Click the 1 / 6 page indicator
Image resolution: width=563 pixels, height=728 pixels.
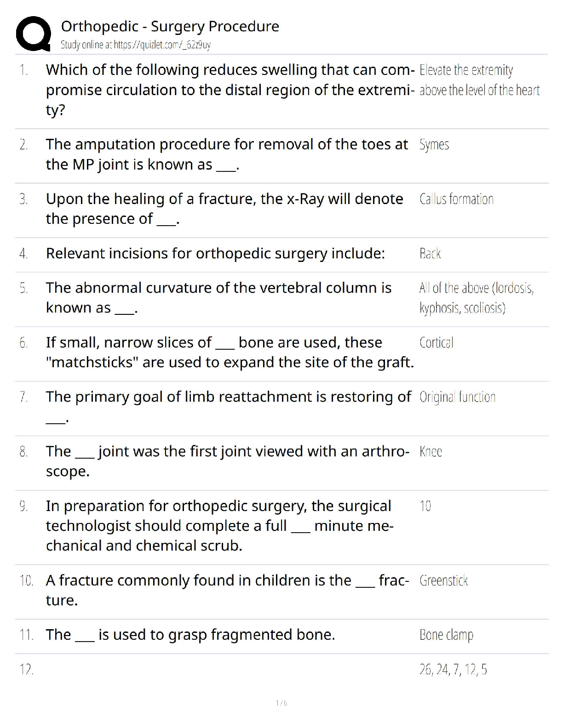tap(281, 703)
